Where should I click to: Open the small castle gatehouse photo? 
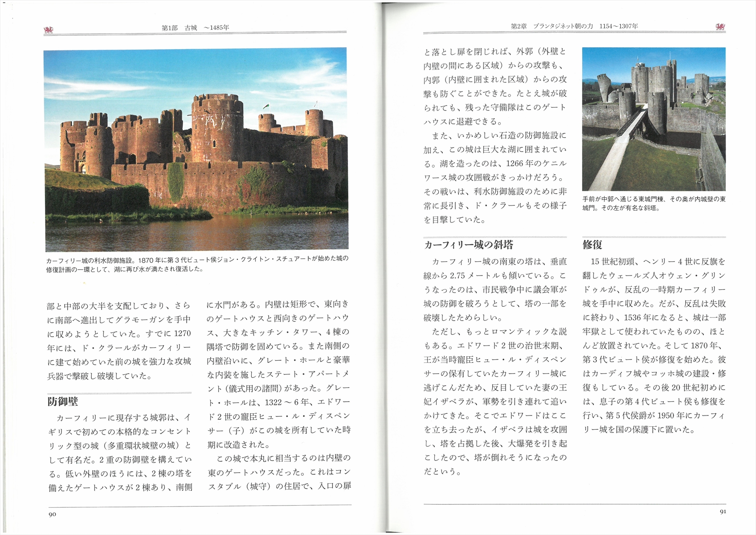pyautogui.click(x=654, y=119)
